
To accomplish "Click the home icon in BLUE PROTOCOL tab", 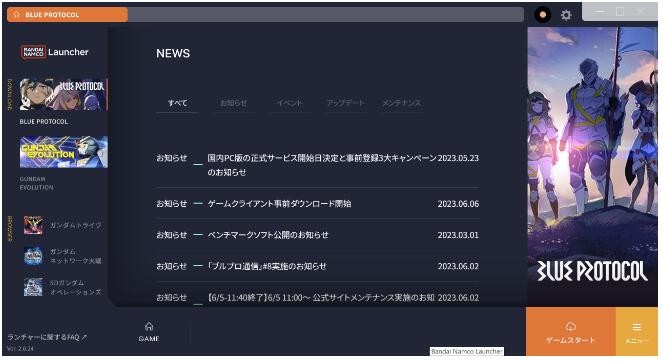I will [x=16, y=14].
